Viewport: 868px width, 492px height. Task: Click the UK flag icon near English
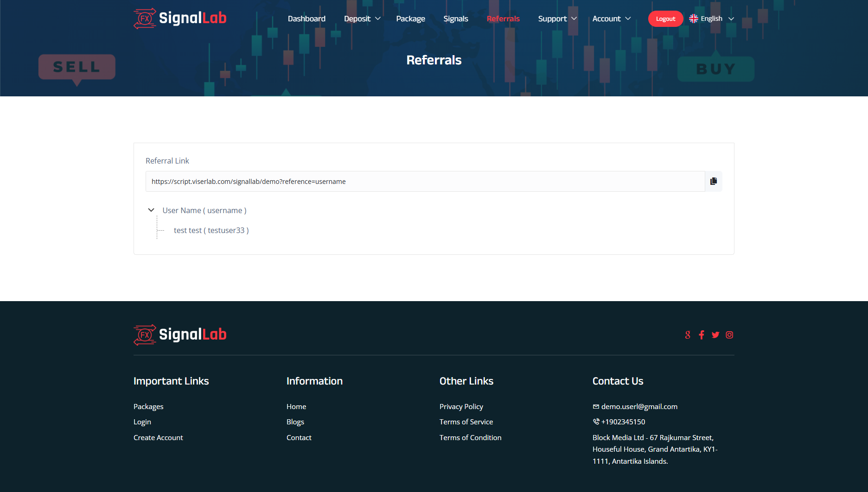coord(693,18)
